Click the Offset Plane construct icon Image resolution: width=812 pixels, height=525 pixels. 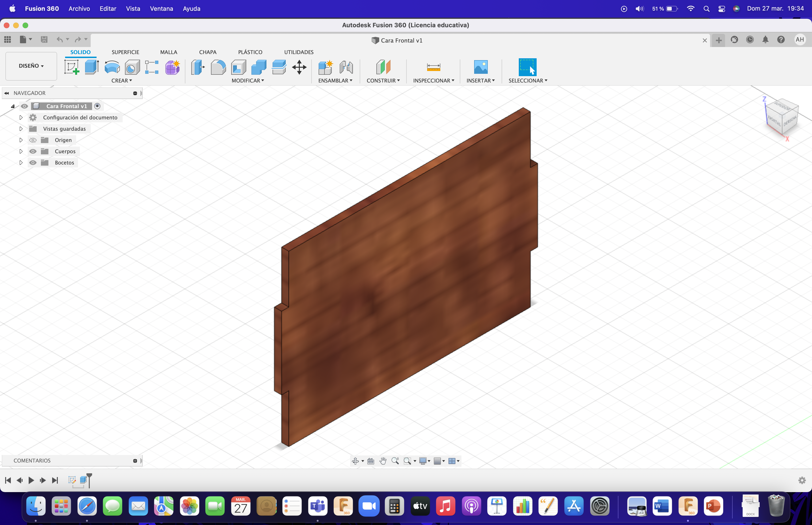[383, 67]
